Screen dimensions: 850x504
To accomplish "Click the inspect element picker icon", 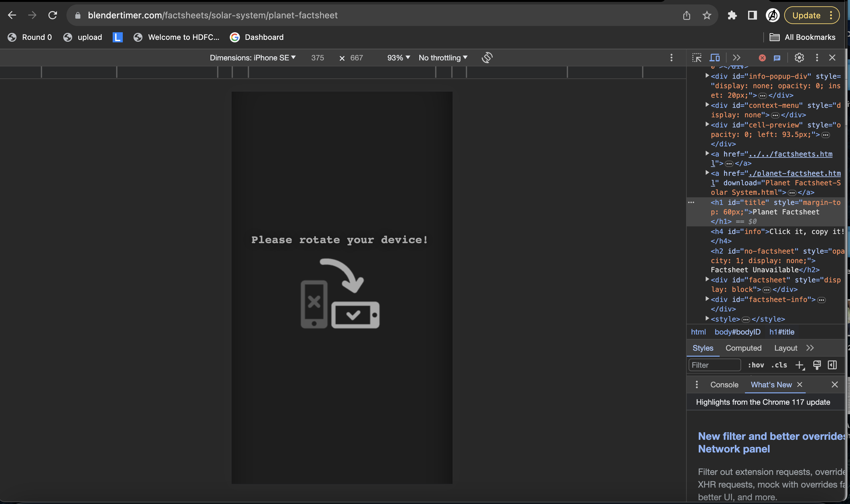I will coord(697,58).
